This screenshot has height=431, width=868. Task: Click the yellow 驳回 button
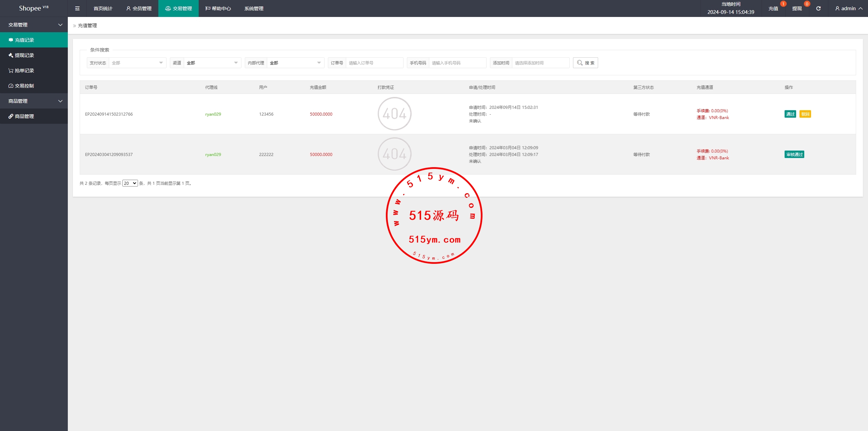805,114
